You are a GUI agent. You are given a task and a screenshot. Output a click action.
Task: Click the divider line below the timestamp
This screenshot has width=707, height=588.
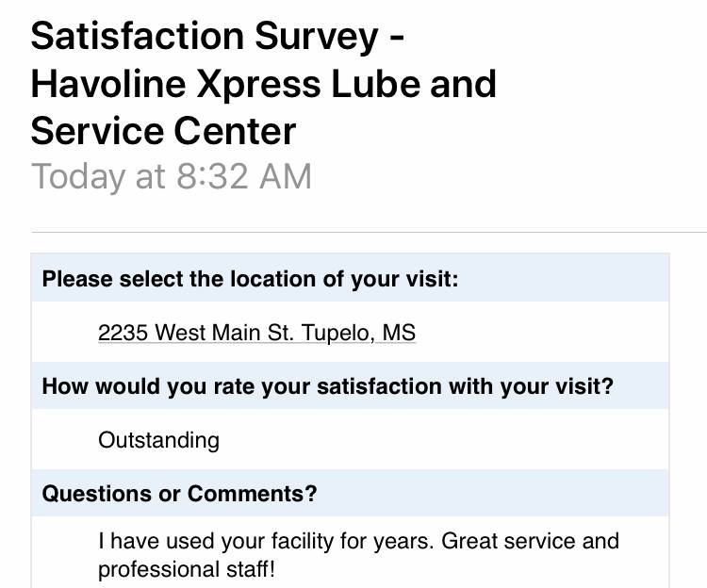click(369, 232)
